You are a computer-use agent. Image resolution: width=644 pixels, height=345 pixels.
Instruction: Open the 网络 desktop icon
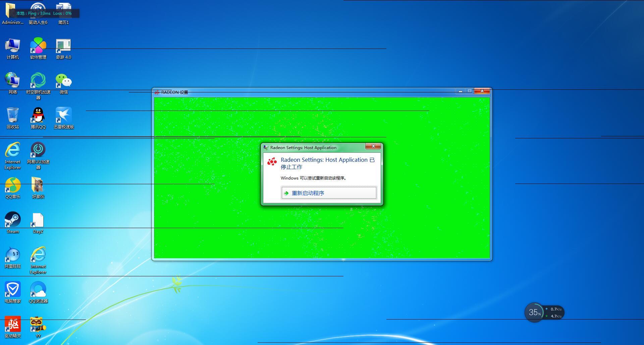click(12, 83)
